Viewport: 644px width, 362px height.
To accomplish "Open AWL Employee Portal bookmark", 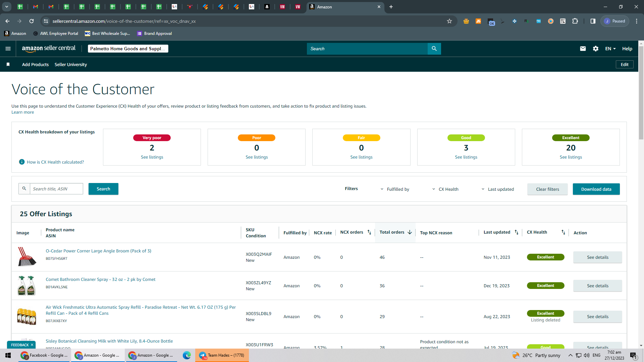I will (56, 34).
